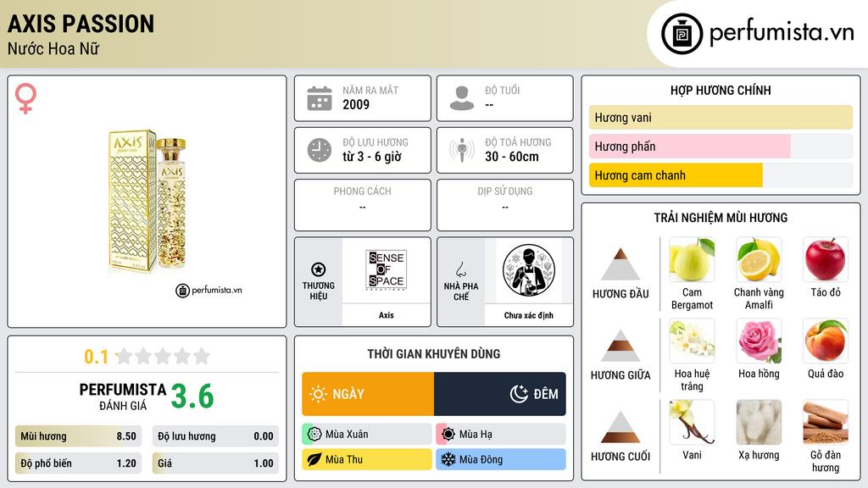Click the Giá 1.00 score bar
Screen dimensions: 868x488
[x=215, y=463]
